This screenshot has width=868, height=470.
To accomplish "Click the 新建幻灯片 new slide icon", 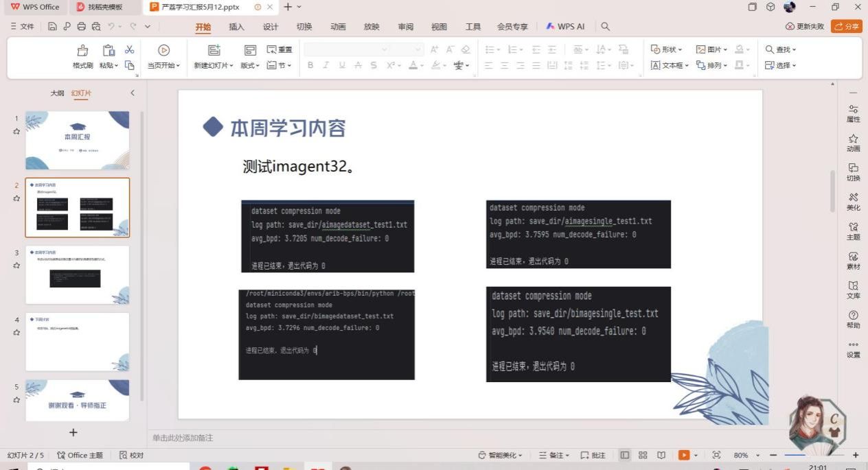I will tap(214, 50).
